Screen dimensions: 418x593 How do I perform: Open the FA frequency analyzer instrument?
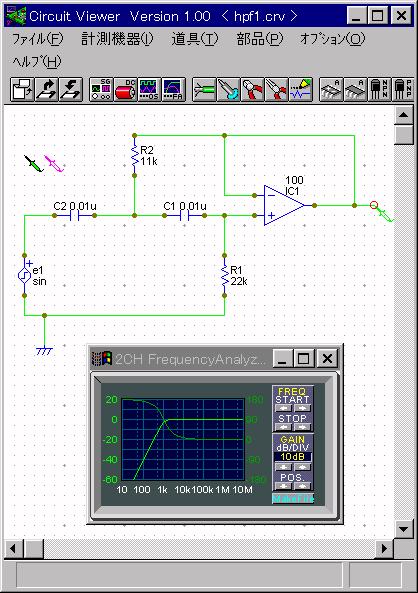coord(174,90)
